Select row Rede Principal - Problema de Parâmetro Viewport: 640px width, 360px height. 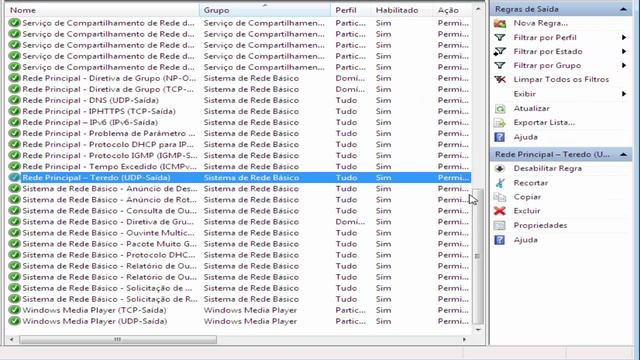click(x=239, y=133)
